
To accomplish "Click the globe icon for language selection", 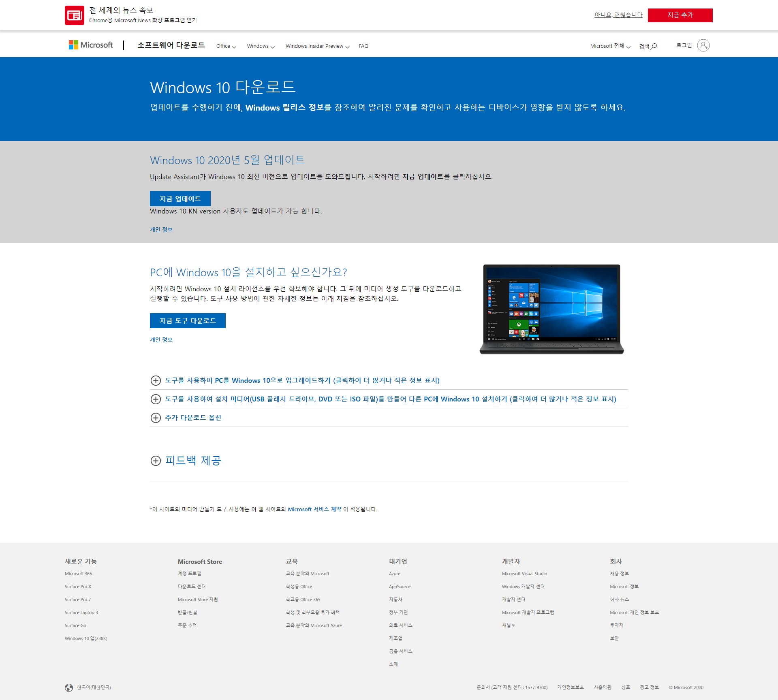I will click(x=69, y=687).
